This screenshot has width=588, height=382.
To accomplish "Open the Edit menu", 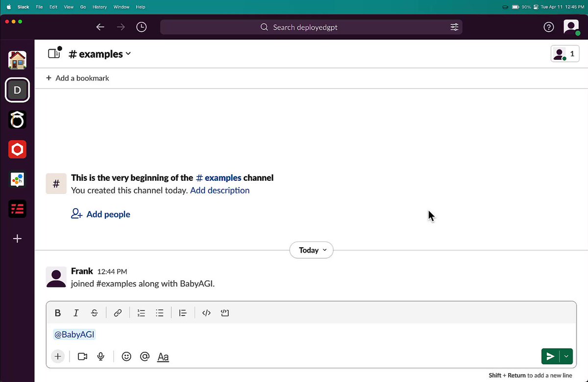I will (53, 7).
